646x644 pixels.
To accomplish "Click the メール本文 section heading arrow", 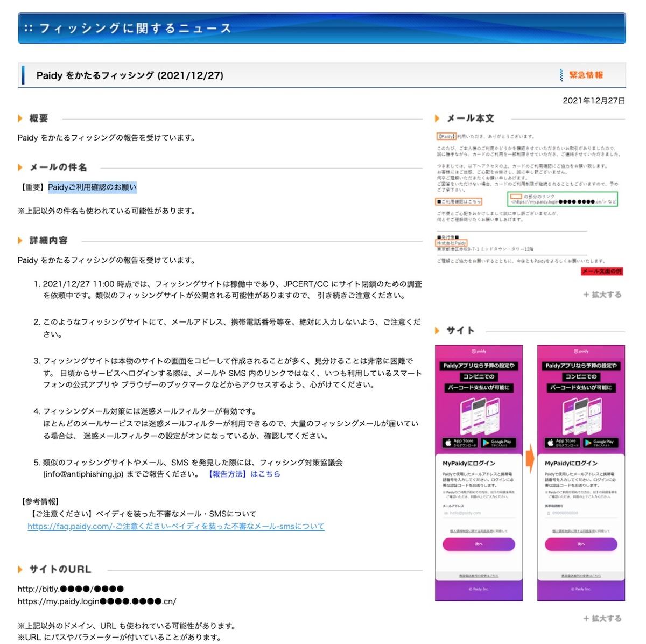I will [438, 118].
